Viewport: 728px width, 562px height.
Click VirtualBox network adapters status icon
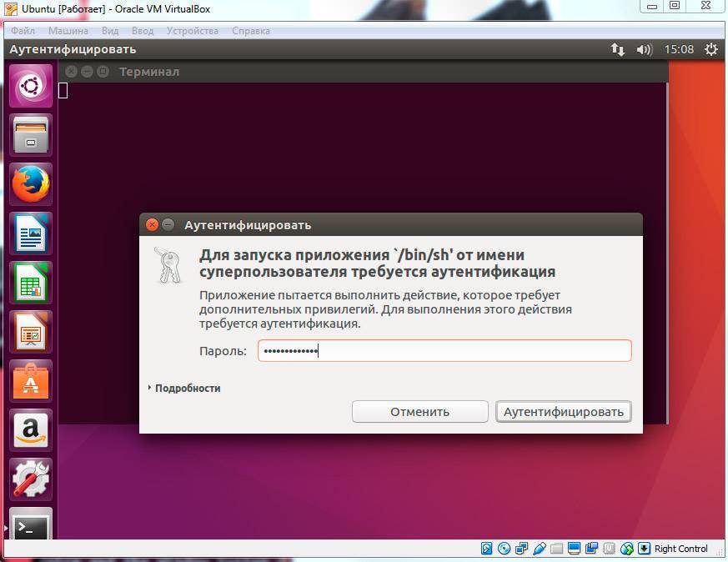pos(521,549)
